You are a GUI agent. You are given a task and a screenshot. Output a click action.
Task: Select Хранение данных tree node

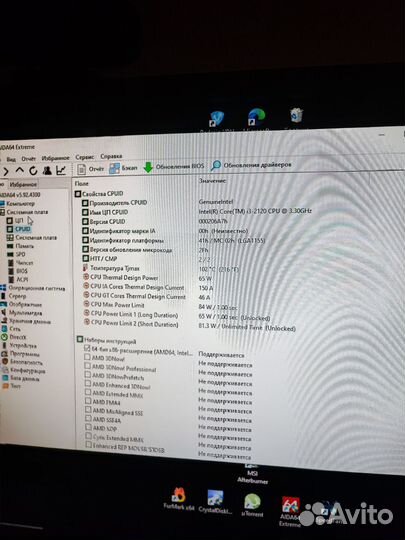26,321
